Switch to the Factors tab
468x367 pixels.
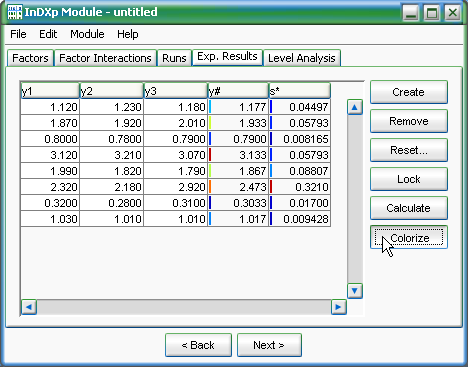[x=30, y=58]
